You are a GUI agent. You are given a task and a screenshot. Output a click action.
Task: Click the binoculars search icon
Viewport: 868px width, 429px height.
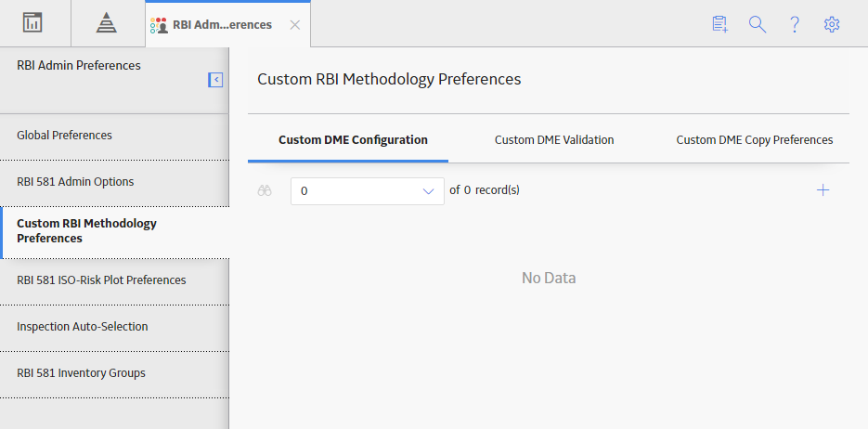265,191
